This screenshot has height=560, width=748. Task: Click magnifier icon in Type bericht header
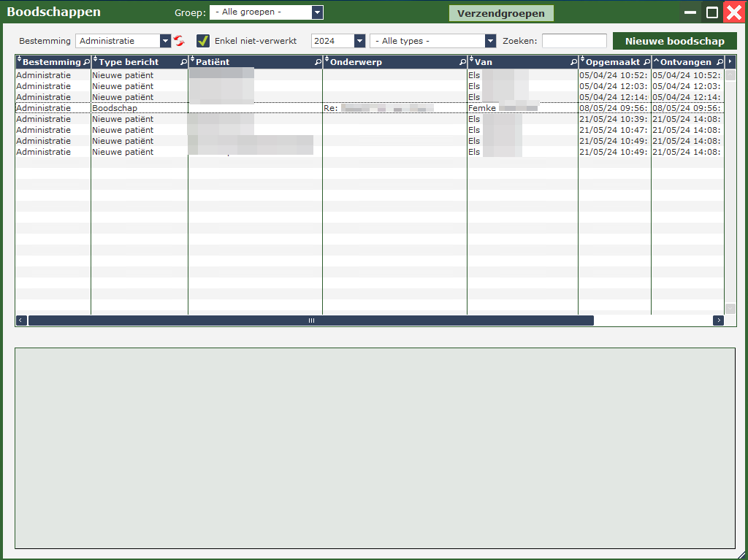[x=183, y=62]
